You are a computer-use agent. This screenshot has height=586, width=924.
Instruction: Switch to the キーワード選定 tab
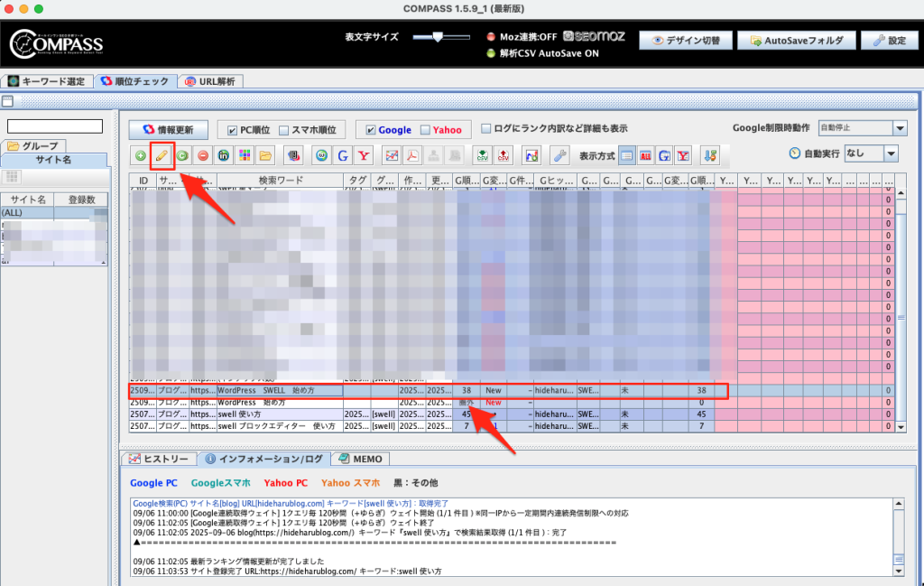[x=47, y=81]
